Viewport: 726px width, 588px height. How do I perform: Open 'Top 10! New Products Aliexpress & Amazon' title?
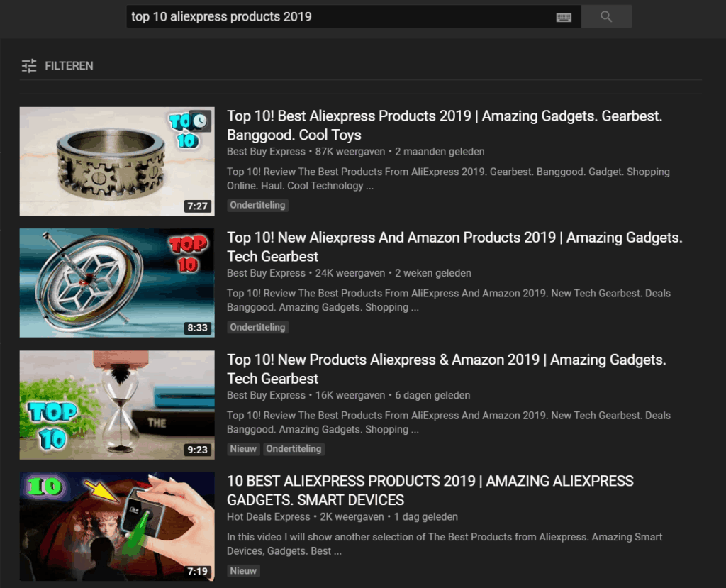(447, 369)
